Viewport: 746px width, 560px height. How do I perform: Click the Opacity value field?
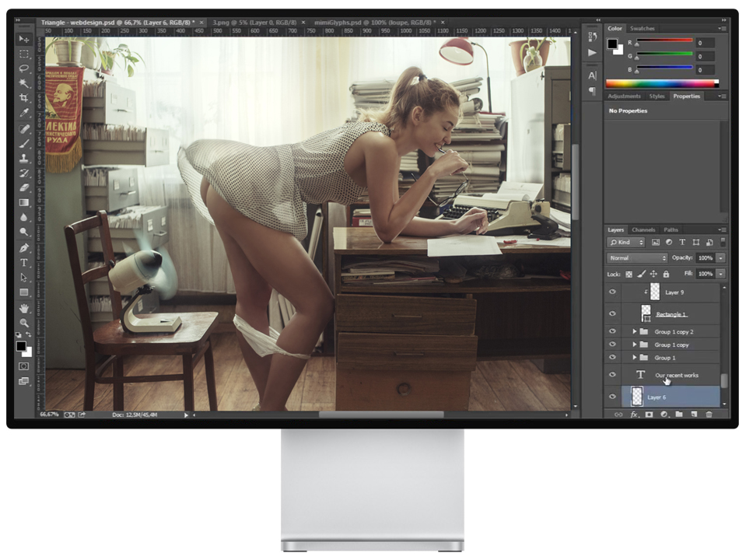(705, 258)
